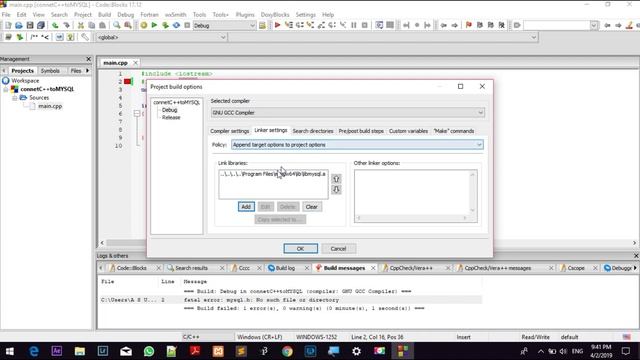The height and width of the screenshot is (360, 640).
Task: Select the libmysql.a link library entry
Action: (273, 174)
